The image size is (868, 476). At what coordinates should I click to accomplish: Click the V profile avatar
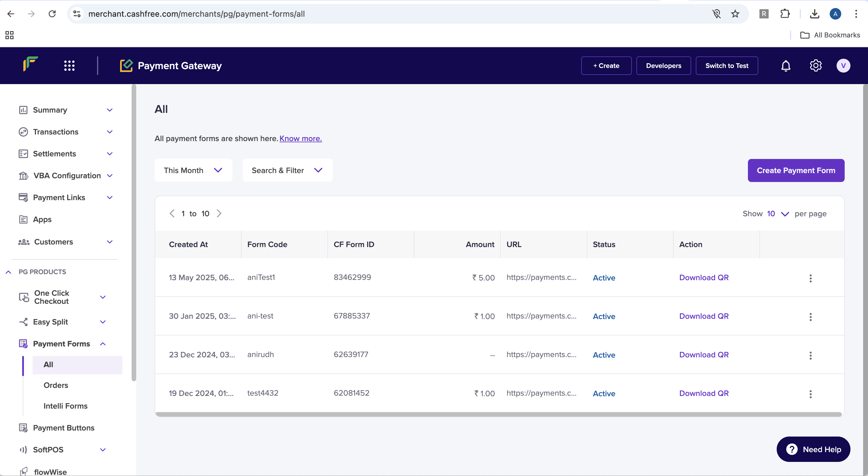[x=843, y=66]
